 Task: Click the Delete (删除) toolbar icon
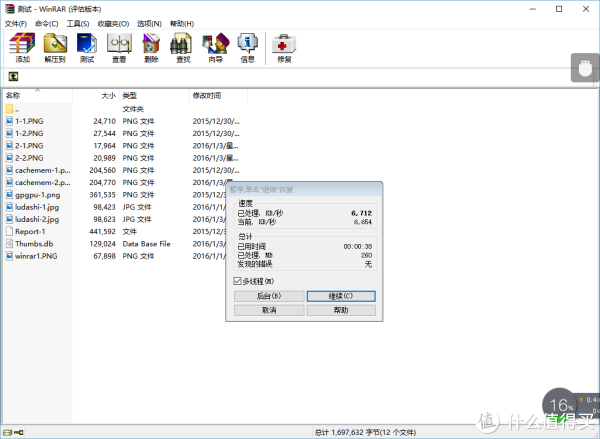coord(151,47)
